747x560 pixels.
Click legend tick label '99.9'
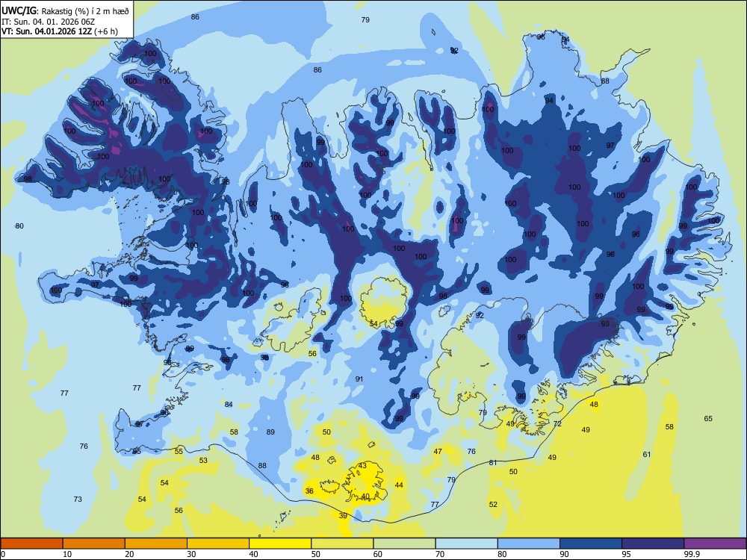tap(691, 554)
